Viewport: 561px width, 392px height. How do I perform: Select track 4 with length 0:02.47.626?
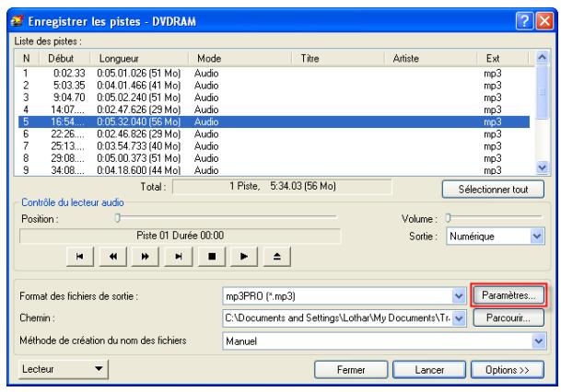coord(275,110)
